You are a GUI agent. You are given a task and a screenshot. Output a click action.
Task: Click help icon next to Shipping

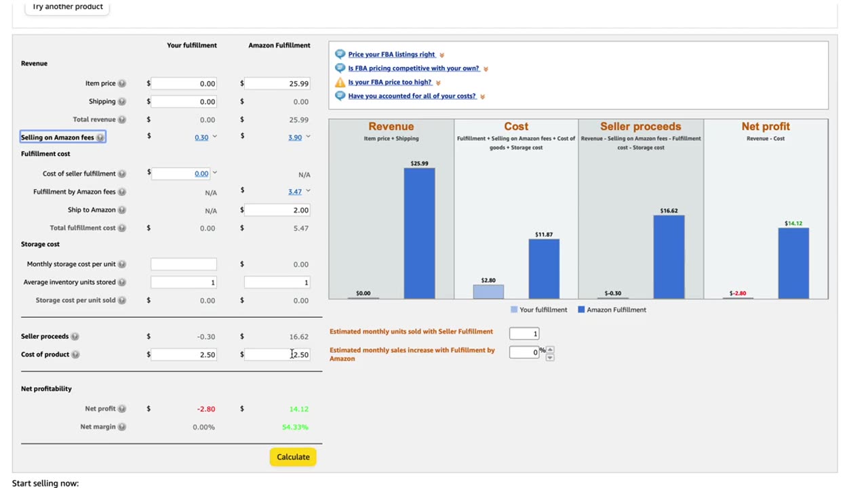tap(122, 102)
